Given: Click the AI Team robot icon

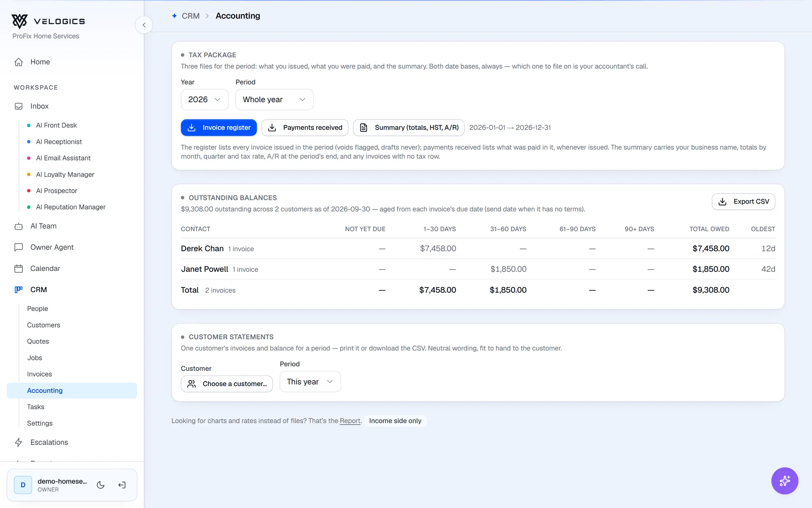Looking at the screenshot, I should 19,226.
